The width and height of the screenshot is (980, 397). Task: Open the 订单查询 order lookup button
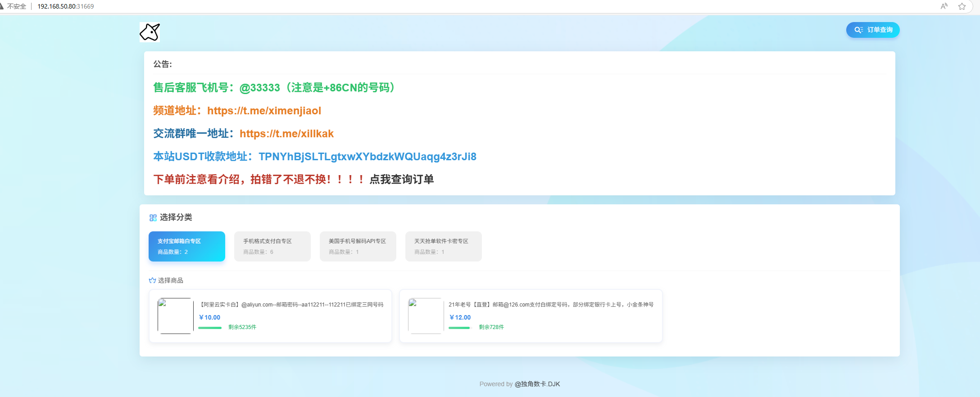[873, 30]
